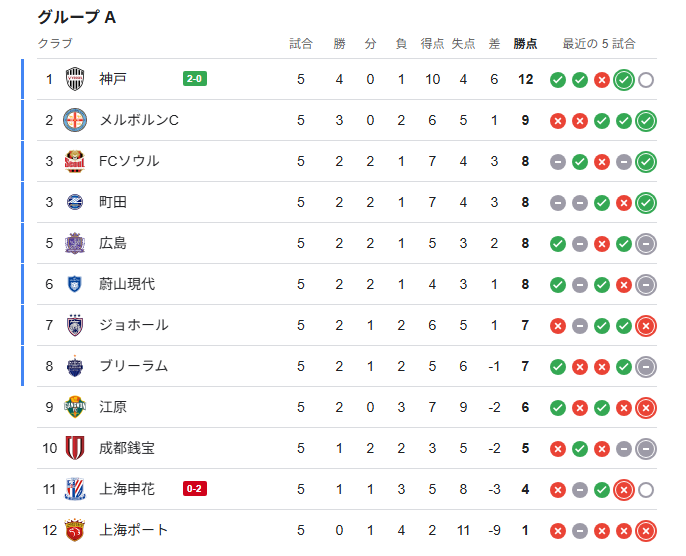
Task: Open the 成都銭宝 team link
Action: pyautogui.click(x=127, y=448)
